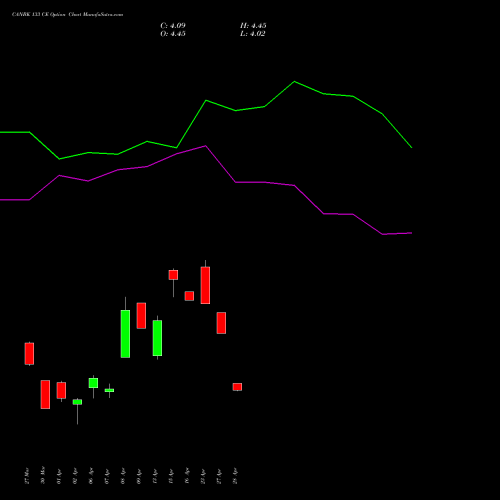Click the 09 Apr date label
500x500 pixels.
139,476
